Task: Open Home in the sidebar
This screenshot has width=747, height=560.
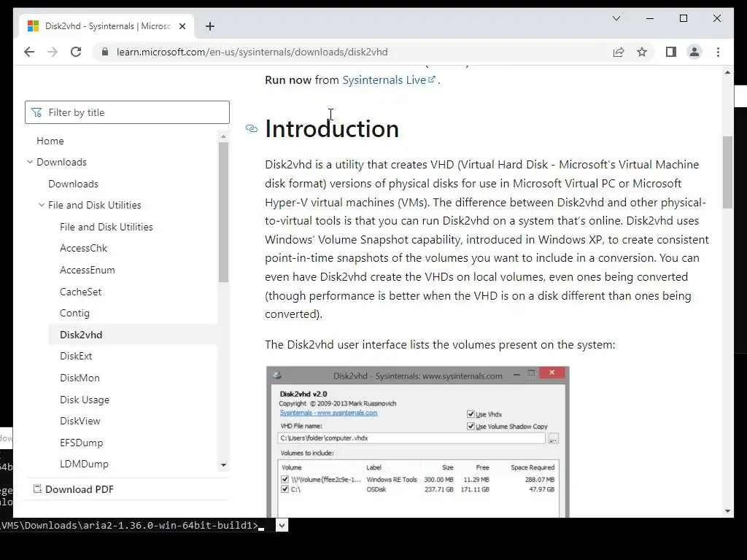Action: pos(50,141)
